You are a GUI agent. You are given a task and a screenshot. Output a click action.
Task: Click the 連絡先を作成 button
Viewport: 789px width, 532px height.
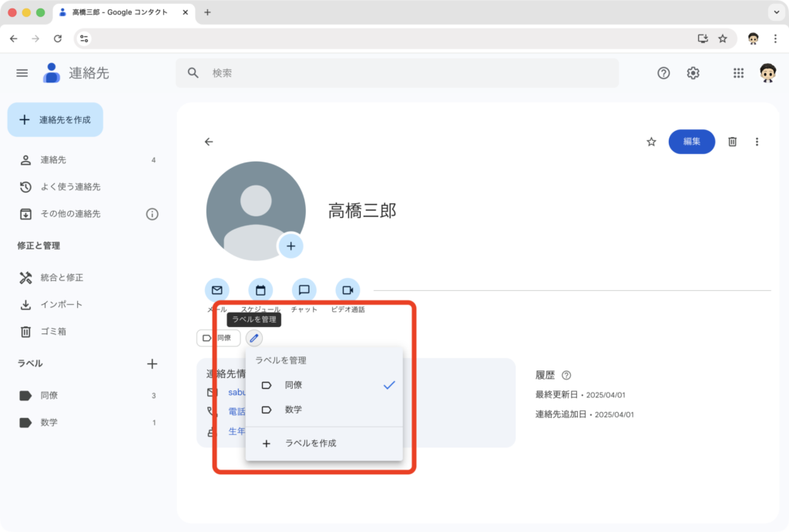[x=55, y=119]
